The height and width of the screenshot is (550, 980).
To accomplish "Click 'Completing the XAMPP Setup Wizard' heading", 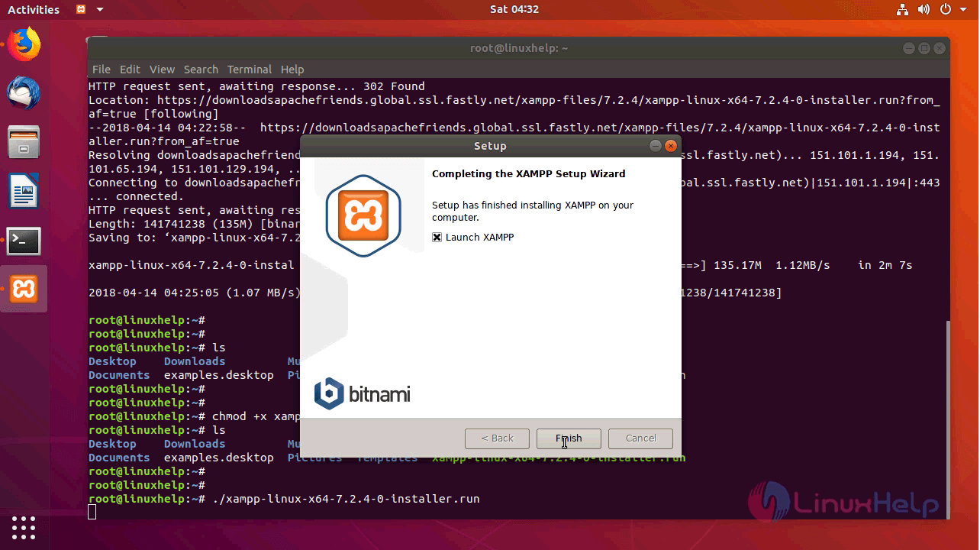I will click(x=528, y=174).
